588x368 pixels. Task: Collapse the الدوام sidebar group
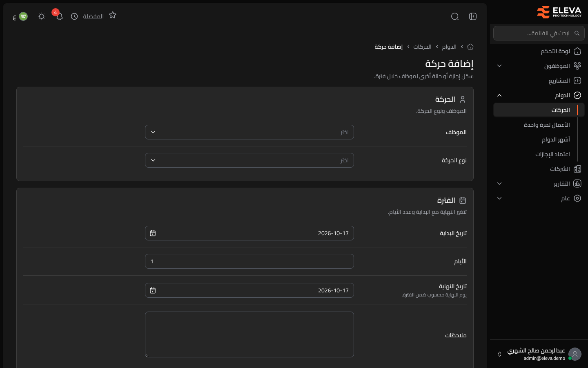coord(539,95)
